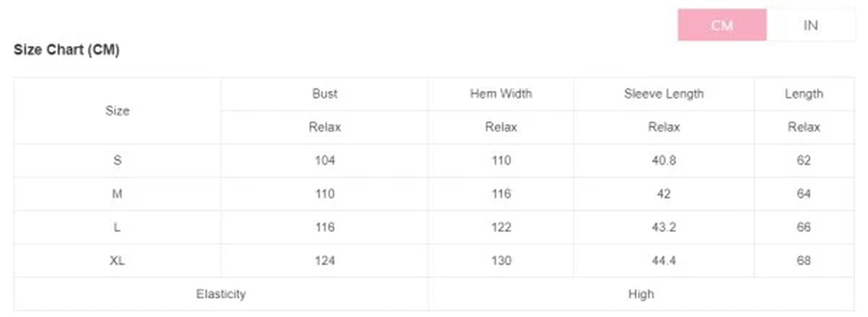This screenshot has height=317, width=868.
Task: Click the High elasticity value
Action: [641, 294]
